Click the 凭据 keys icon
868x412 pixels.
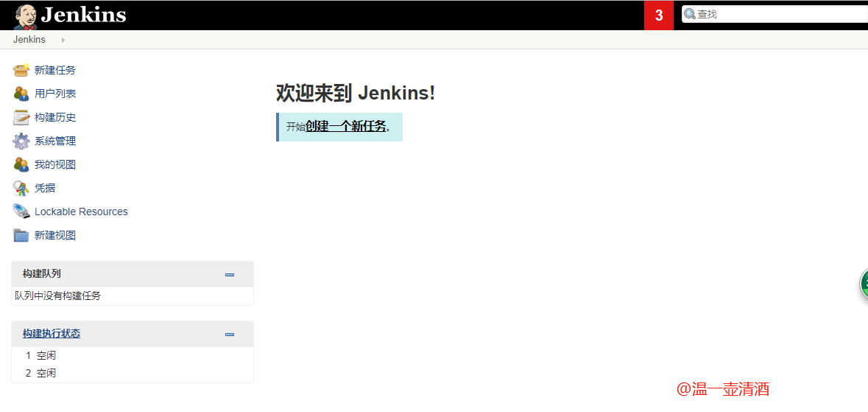[x=21, y=188]
